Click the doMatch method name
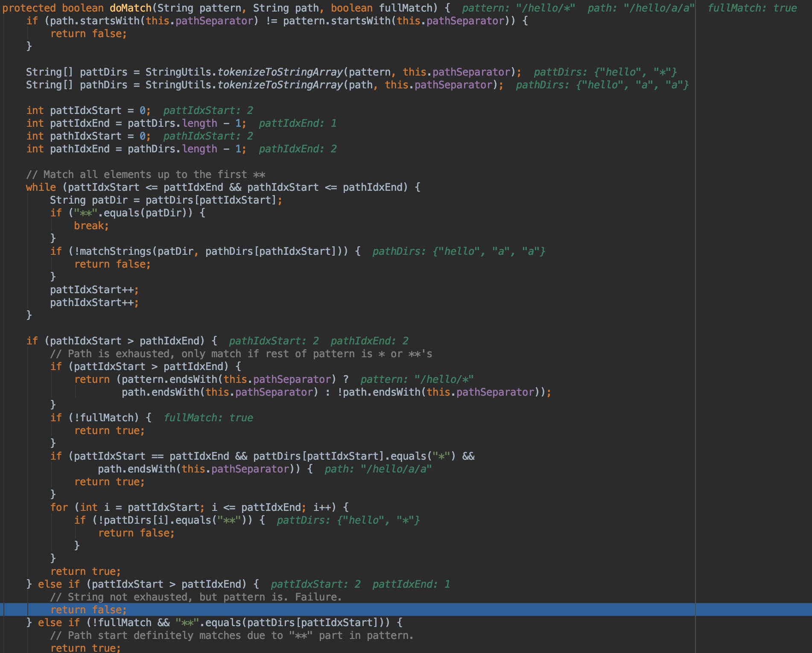 (131, 8)
